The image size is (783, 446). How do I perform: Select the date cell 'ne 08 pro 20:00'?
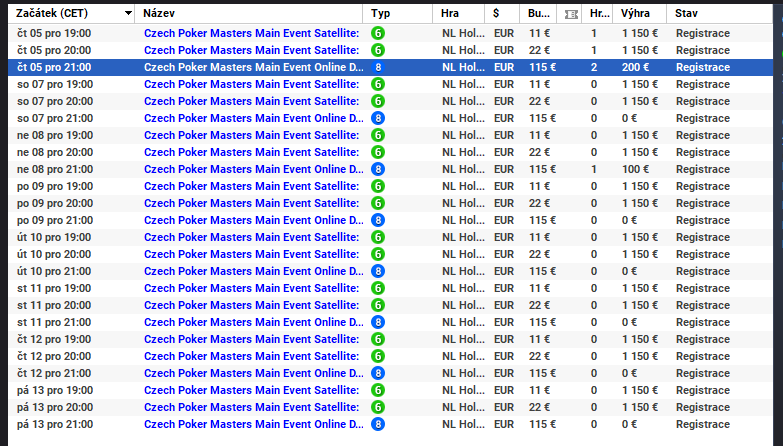pyautogui.click(x=55, y=152)
